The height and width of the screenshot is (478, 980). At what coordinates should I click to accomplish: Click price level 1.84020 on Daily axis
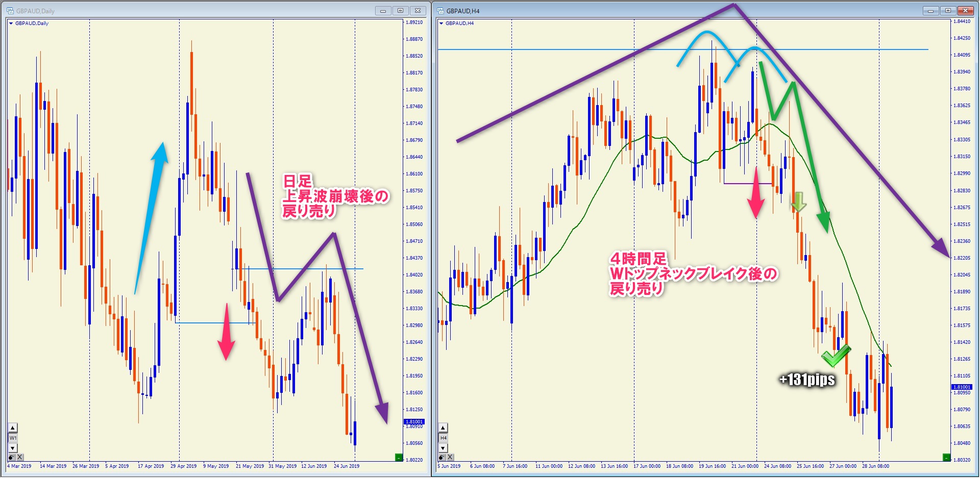point(414,275)
